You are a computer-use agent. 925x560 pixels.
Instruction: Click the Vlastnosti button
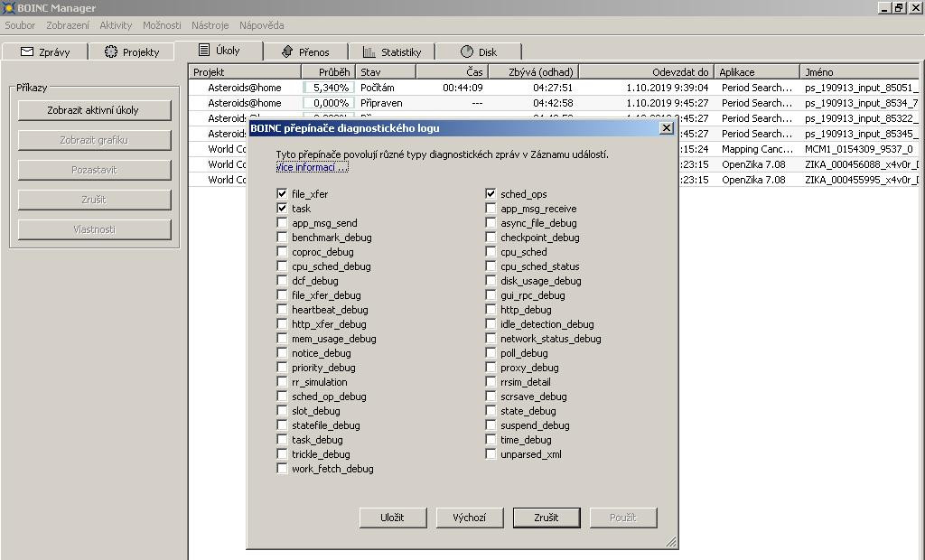click(x=94, y=229)
